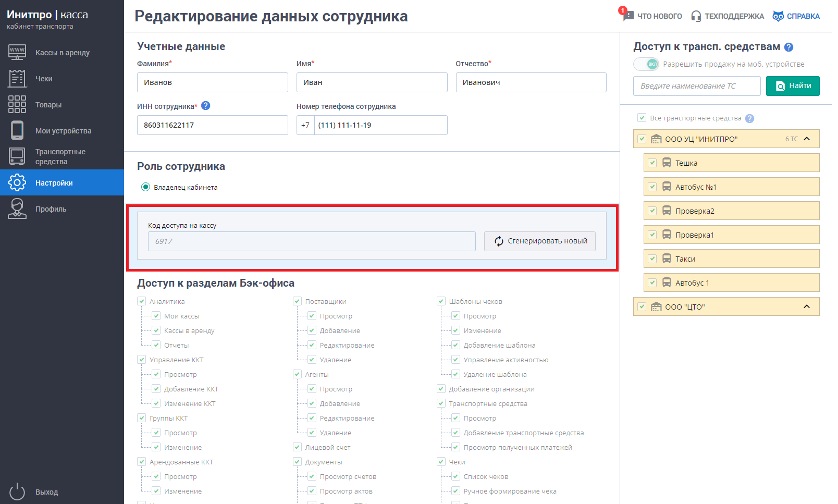
Task: Open the СПРАВКА link
Action: 803,16
